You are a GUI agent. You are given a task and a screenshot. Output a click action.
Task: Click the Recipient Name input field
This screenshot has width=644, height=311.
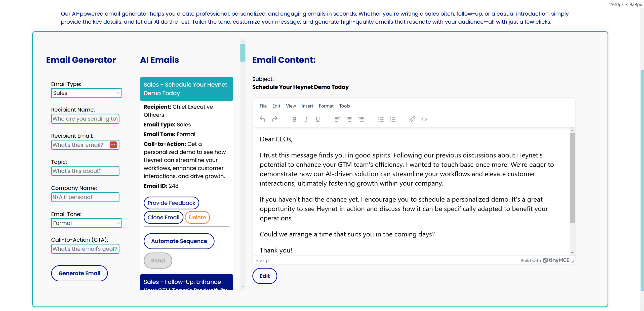pyautogui.click(x=85, y=119)
